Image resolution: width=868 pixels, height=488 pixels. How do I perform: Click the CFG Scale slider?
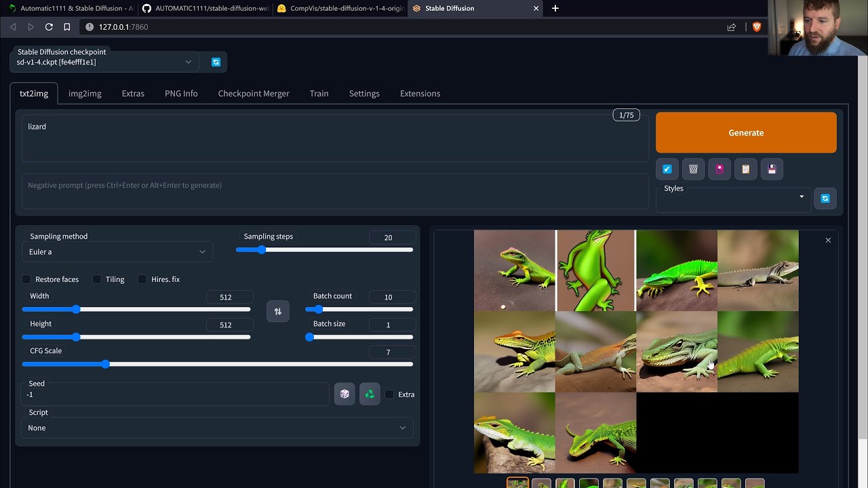point(217,365)
